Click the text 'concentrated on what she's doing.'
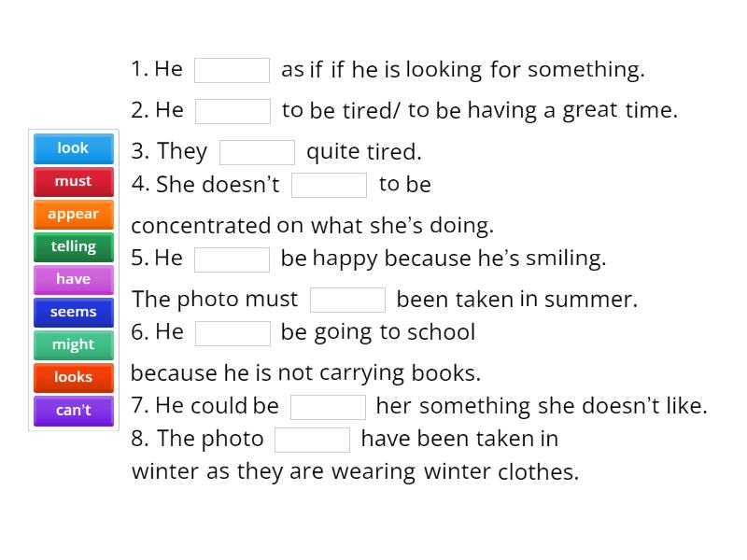Viewport: 747px width, 560px height. click(312, 225)
